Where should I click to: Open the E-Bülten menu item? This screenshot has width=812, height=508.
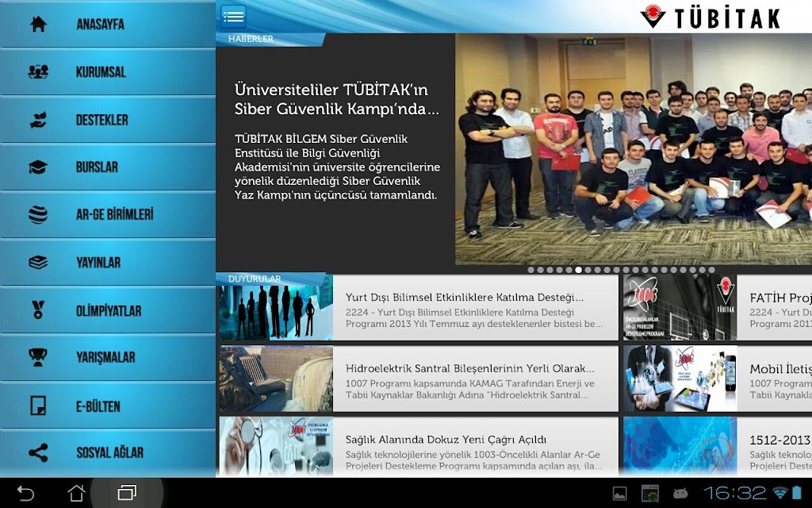pos(108,406)
